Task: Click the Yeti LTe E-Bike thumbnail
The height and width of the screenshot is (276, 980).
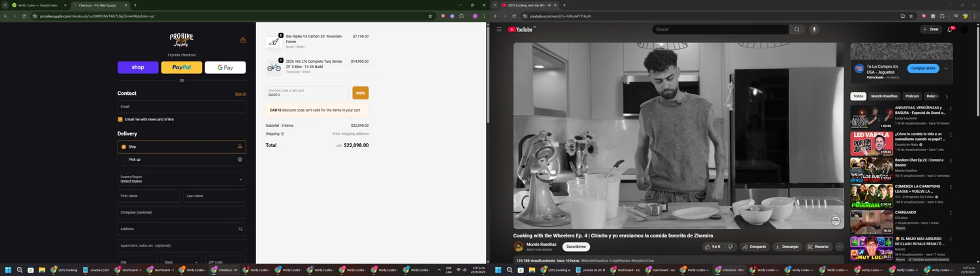Action: click(274, 66)
